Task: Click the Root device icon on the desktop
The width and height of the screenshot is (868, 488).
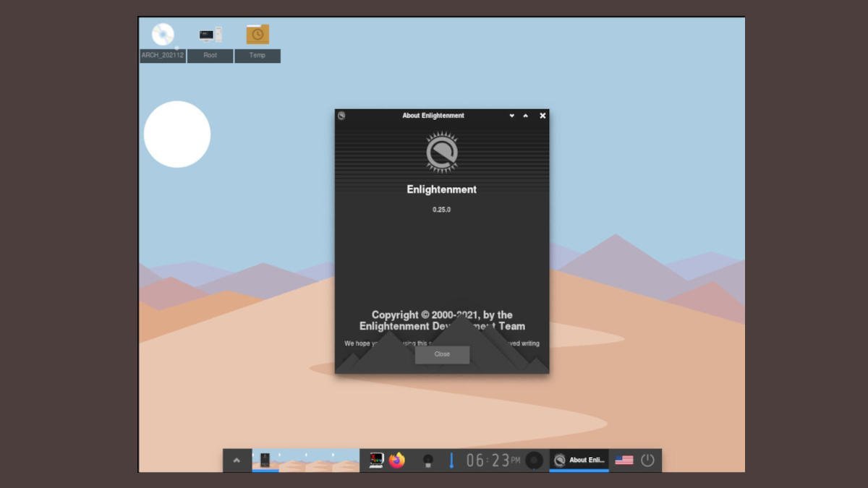Action: coord(209,33)
